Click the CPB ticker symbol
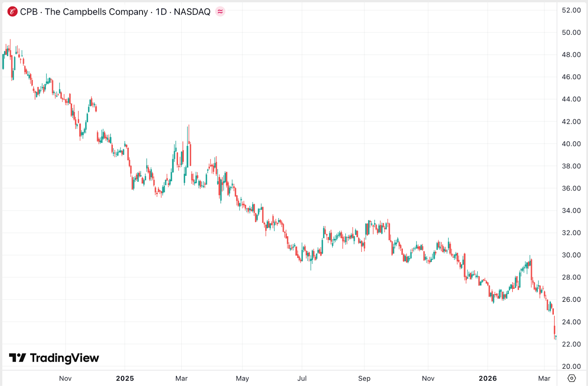Image resolution: width=588 pixels, height=386 pixels. tap(29, 12)
